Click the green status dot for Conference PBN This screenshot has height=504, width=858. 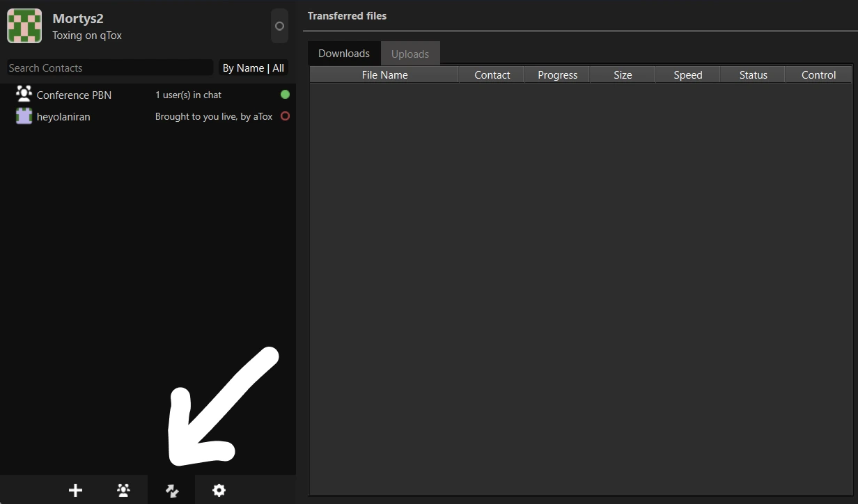tap(285, 95)
